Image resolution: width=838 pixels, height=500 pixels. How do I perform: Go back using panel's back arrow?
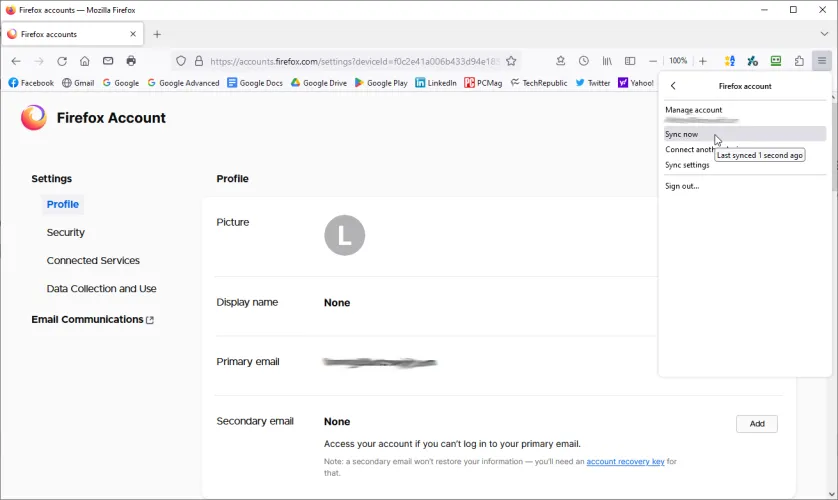674,86
